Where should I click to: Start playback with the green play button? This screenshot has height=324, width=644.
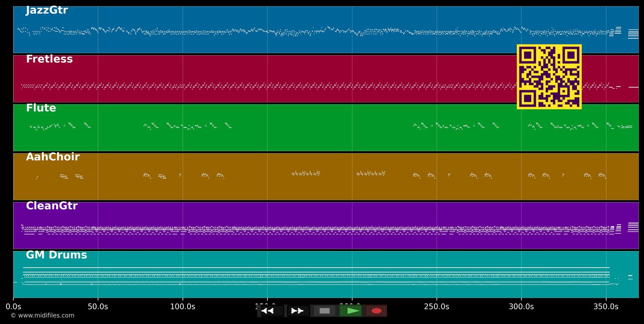click(x=351, y=311)
